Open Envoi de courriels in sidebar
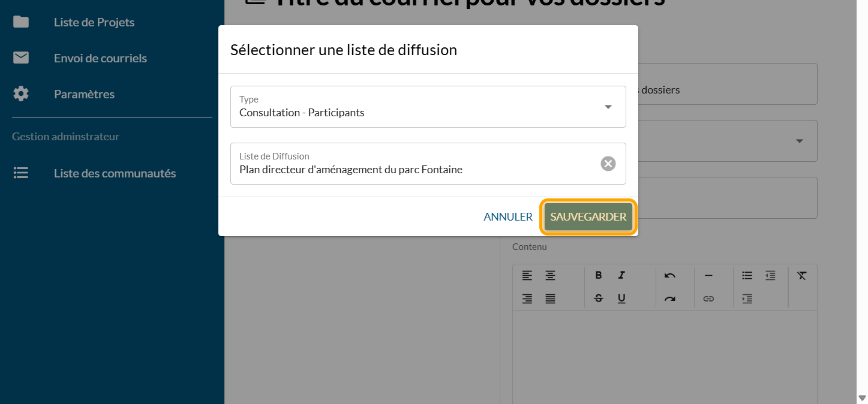 click(100, 58)
